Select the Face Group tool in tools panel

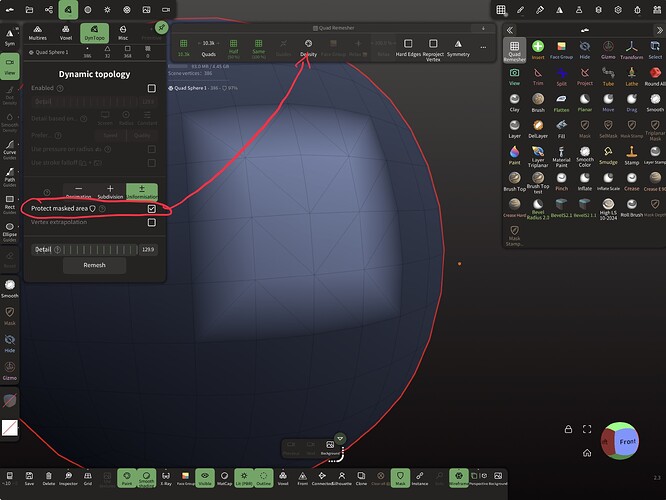[561, 50]
